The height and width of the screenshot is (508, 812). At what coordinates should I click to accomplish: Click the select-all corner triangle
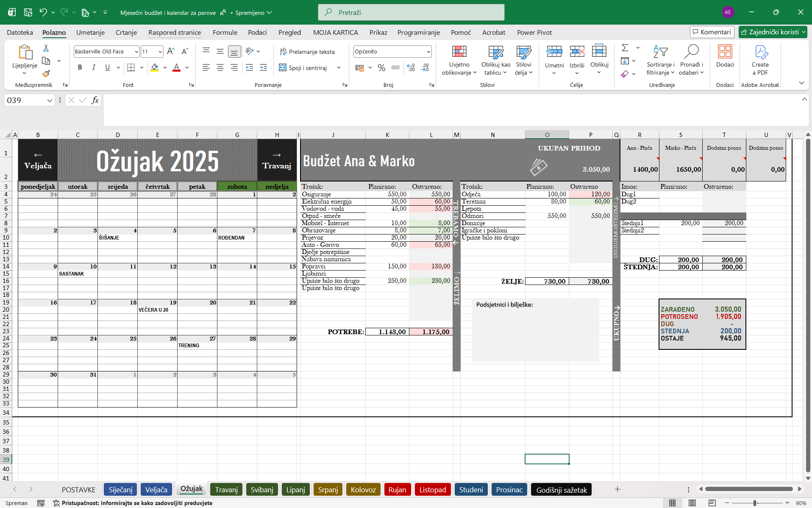(x=8, y=135)
